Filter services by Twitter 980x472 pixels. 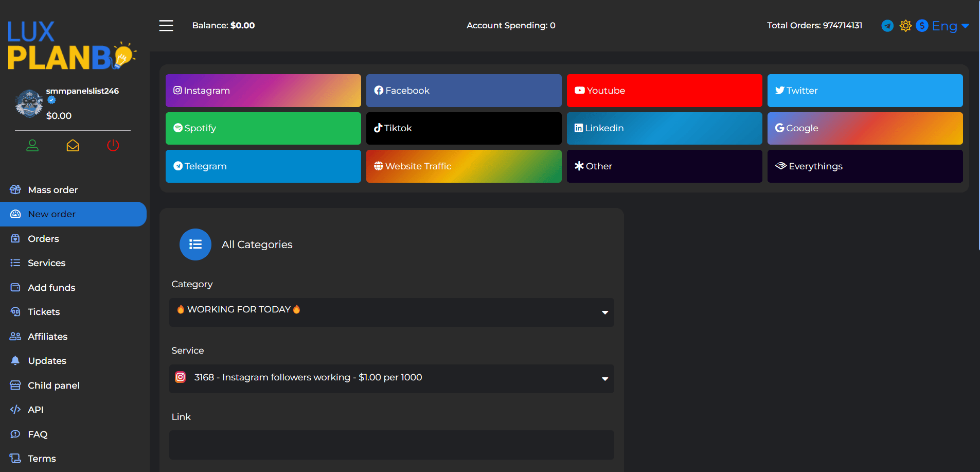click(865, 91)
